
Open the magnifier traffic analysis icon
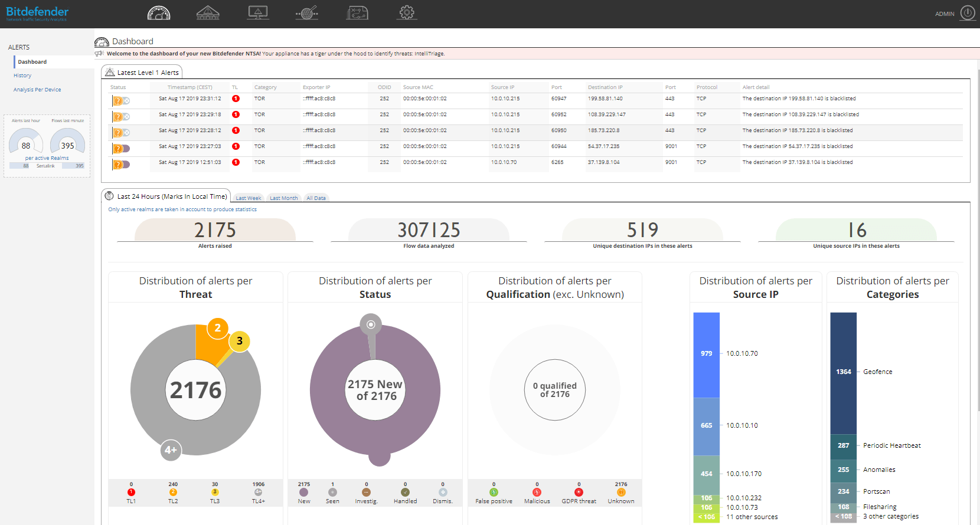pyautogui.click(x=307, y=13)
